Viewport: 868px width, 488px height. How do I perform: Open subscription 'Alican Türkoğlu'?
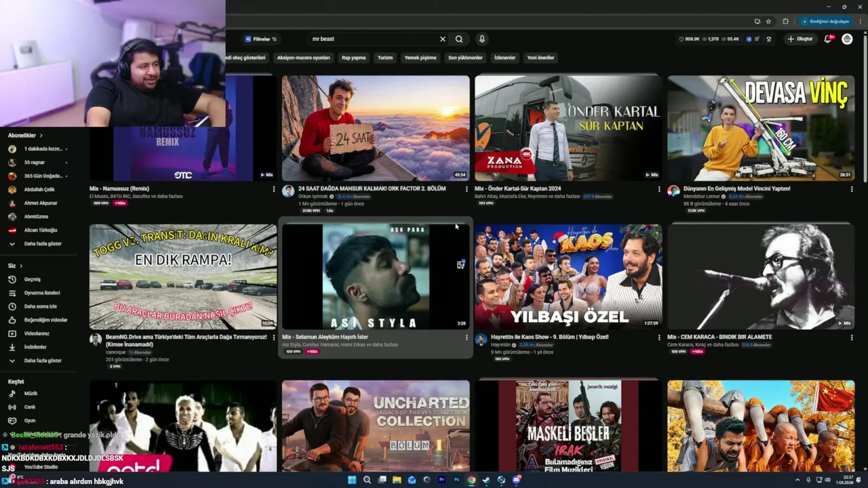pyautogui.click(x=40, y=230)
